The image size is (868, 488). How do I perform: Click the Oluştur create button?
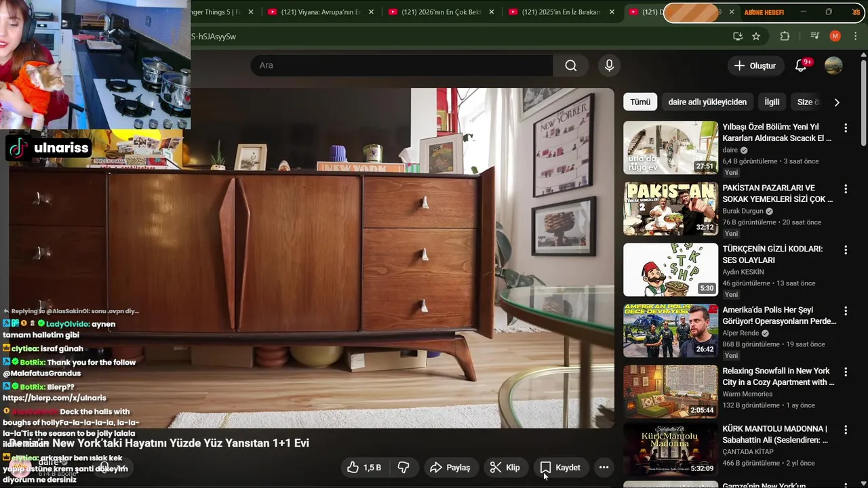(x=755, y=66)
